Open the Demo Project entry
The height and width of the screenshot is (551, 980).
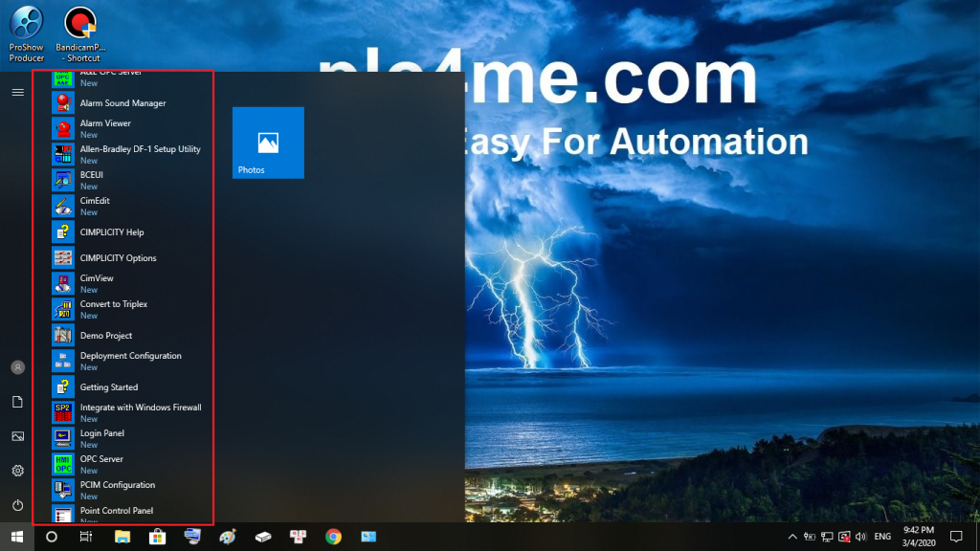click(105, 336)
